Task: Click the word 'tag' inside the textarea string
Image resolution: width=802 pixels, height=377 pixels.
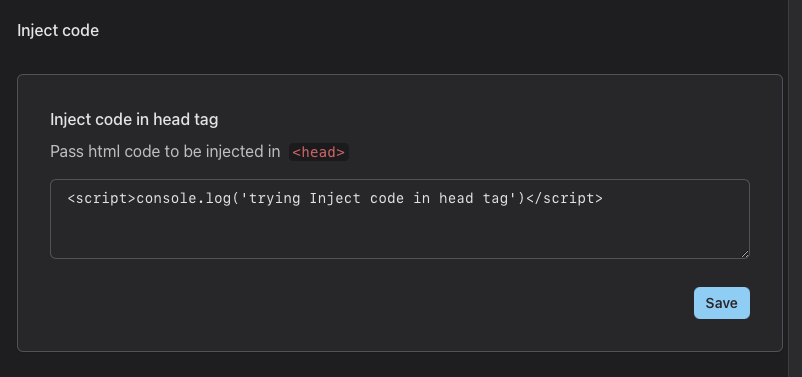Action: pyautogui.click(x=495, y=199)
